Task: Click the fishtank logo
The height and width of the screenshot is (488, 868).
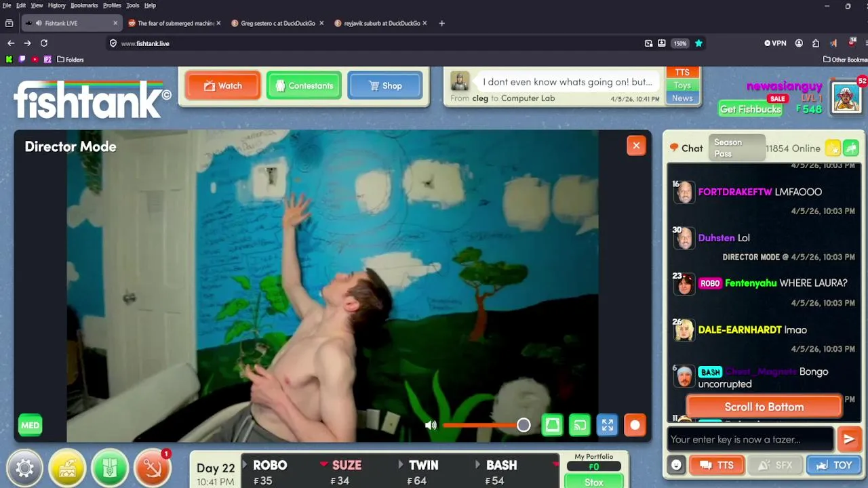Action: [92, 100]
